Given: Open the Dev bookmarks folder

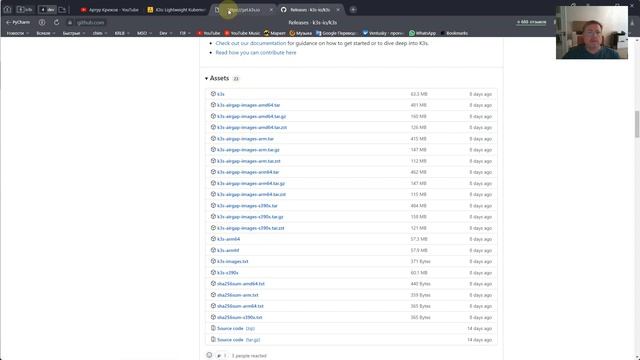Looking at the screenshot, I should coord(165,33).
